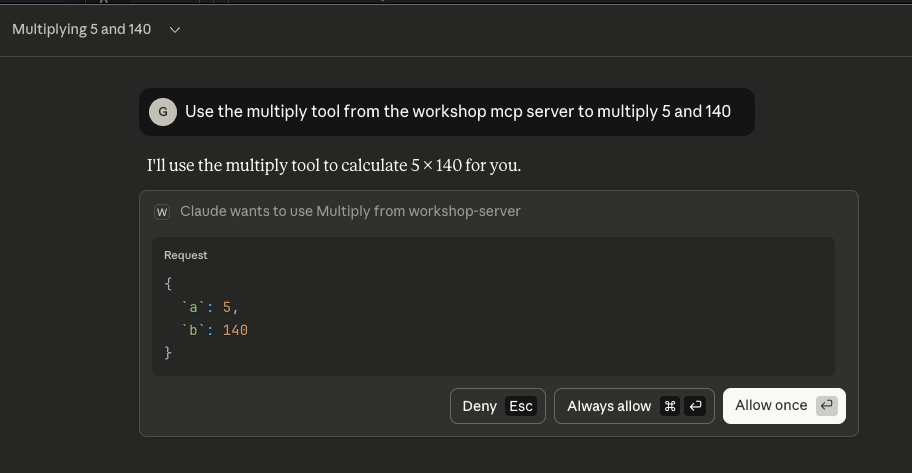This screenshot has width=912, height=473.
Task: Click the Esc key badge on Deny
Action: tap(521, 406)
